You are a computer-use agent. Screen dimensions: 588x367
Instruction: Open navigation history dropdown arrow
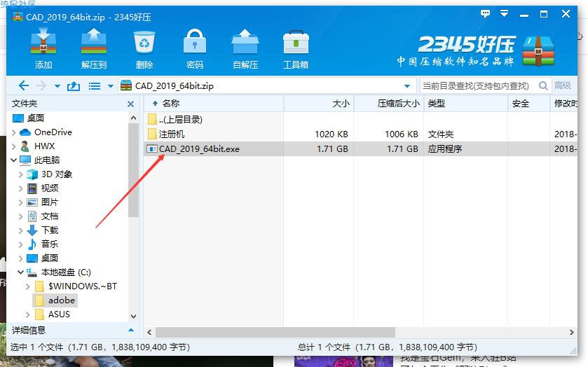coord(57,86)
